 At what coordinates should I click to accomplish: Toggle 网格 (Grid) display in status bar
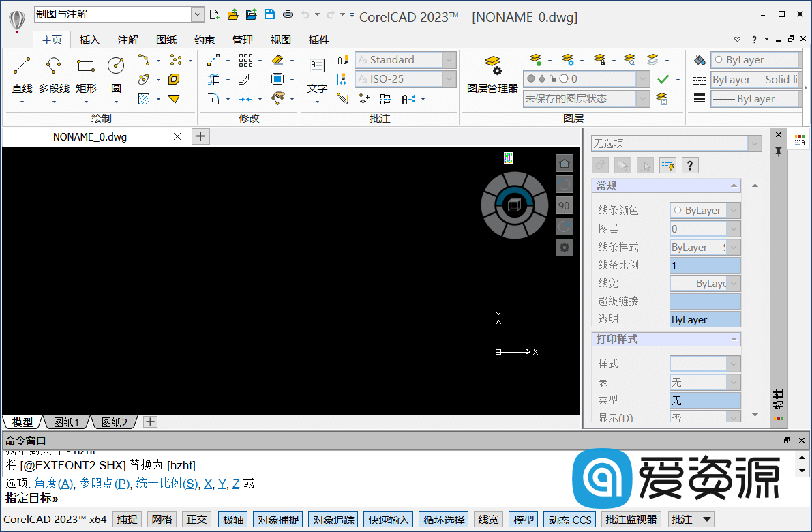coord(162,519)
